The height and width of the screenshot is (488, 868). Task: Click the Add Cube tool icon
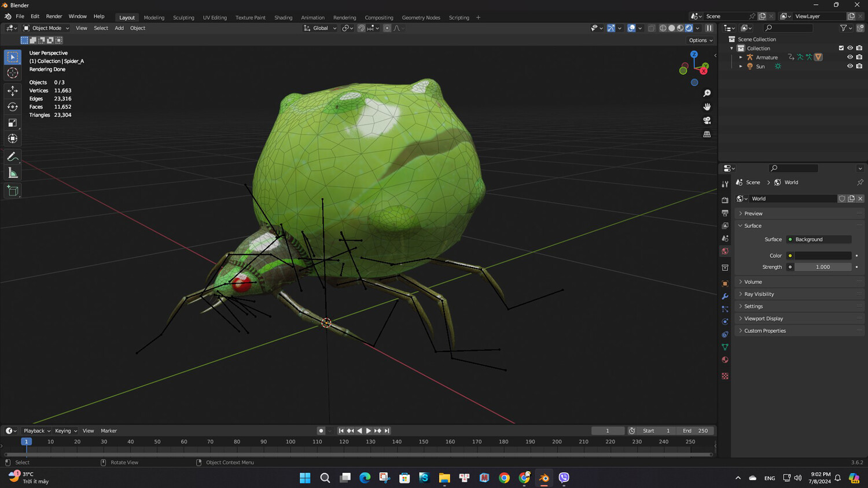[x=13, y=191]
